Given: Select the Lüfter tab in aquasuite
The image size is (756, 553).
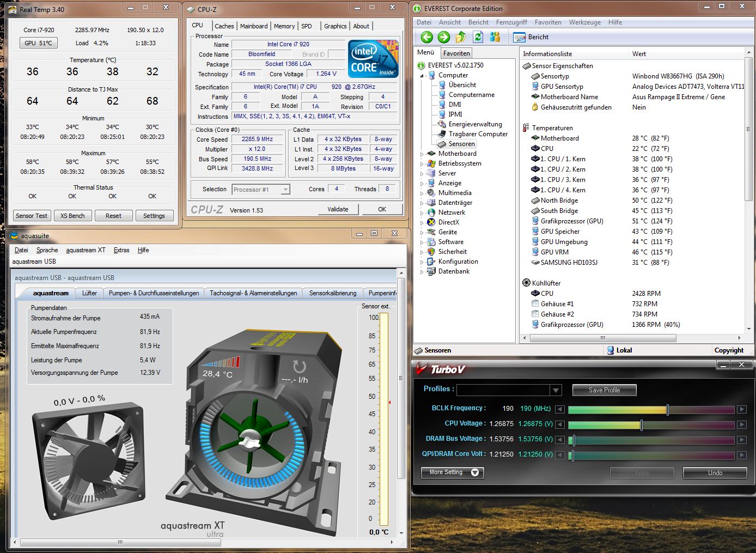Looking at the screenshot, I should pyautogui.click(x=89, y=293).
